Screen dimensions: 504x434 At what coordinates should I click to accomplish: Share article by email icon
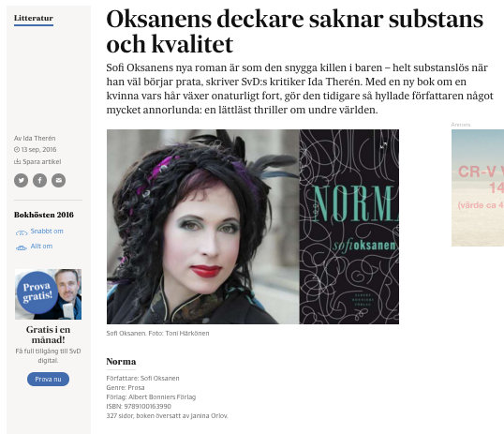click(58, 180)
